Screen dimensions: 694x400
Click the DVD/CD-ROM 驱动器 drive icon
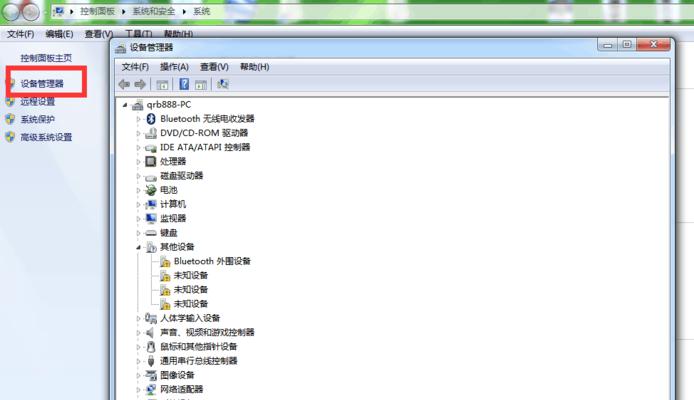coord(151,133)
